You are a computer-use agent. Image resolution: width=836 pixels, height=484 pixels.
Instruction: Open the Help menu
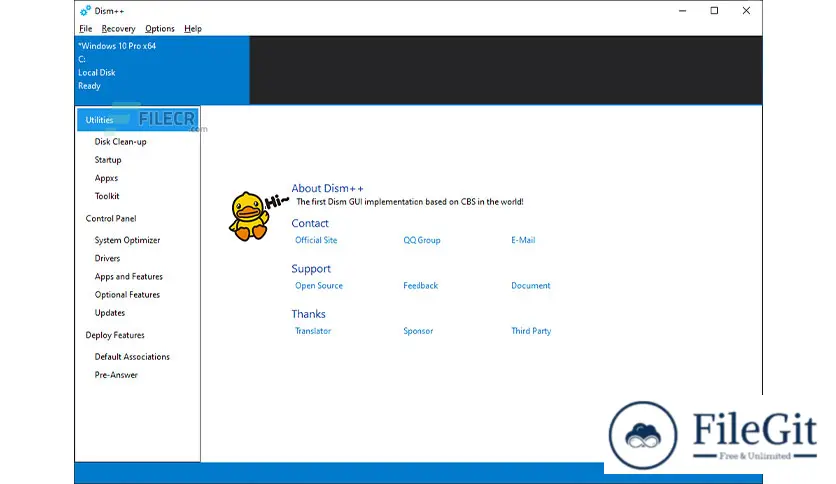[192, 29]
